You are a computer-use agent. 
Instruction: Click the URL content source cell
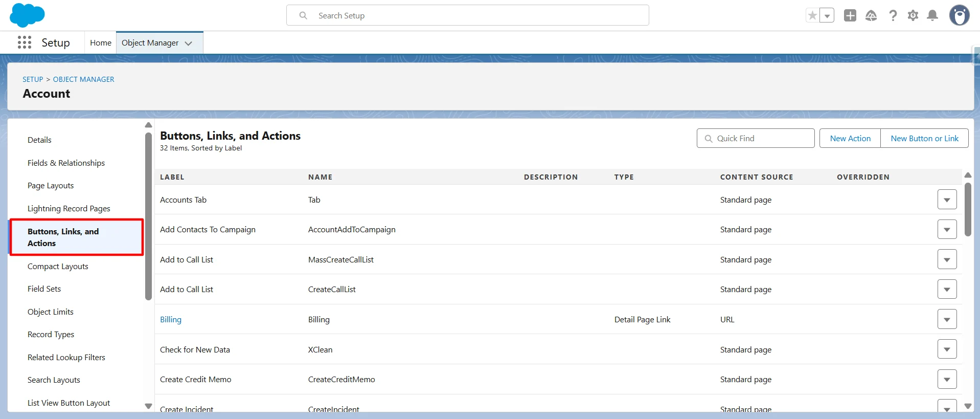727,320
